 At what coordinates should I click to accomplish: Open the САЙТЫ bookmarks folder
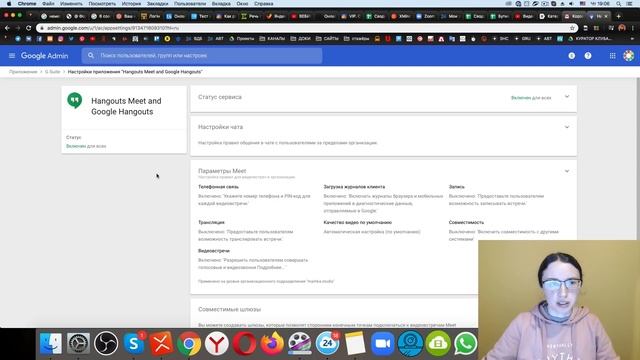tap(327, 39)
